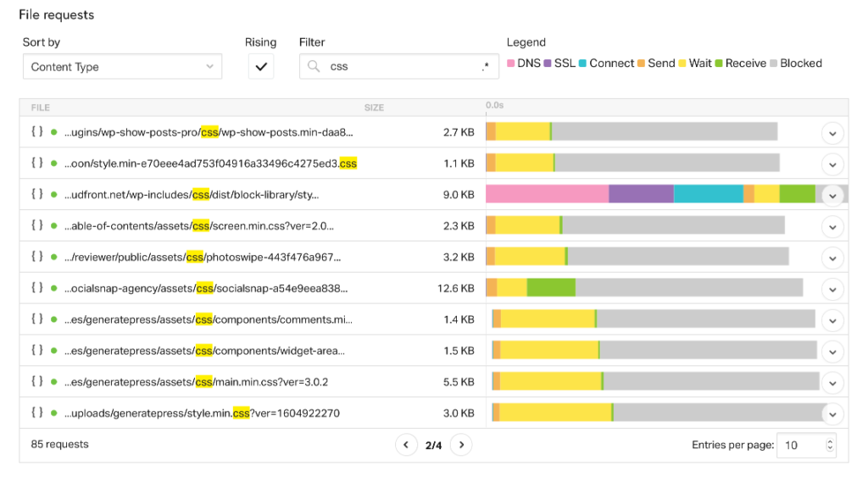Viewport: 868px width, 488px height.
Task: Click the search magnifier icon in Filter
Action: [314, 67]
